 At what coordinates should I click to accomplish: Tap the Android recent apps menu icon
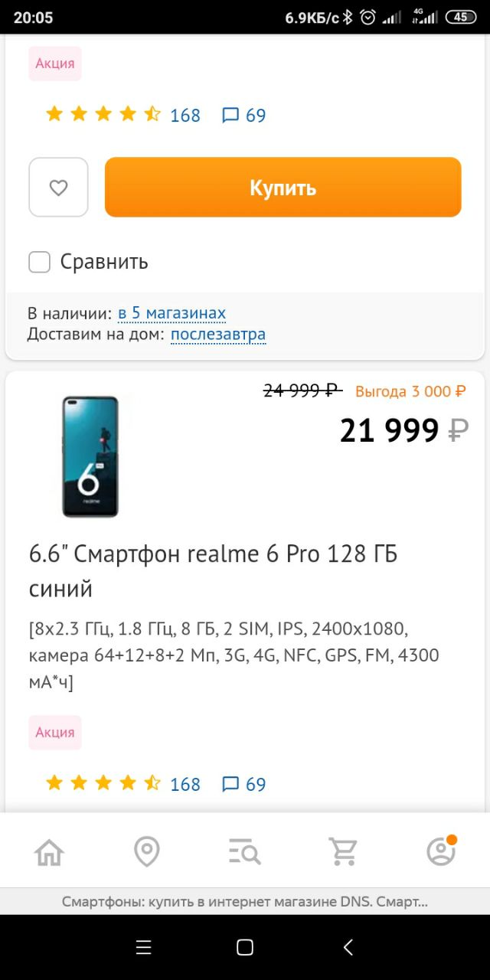(143, 947)
